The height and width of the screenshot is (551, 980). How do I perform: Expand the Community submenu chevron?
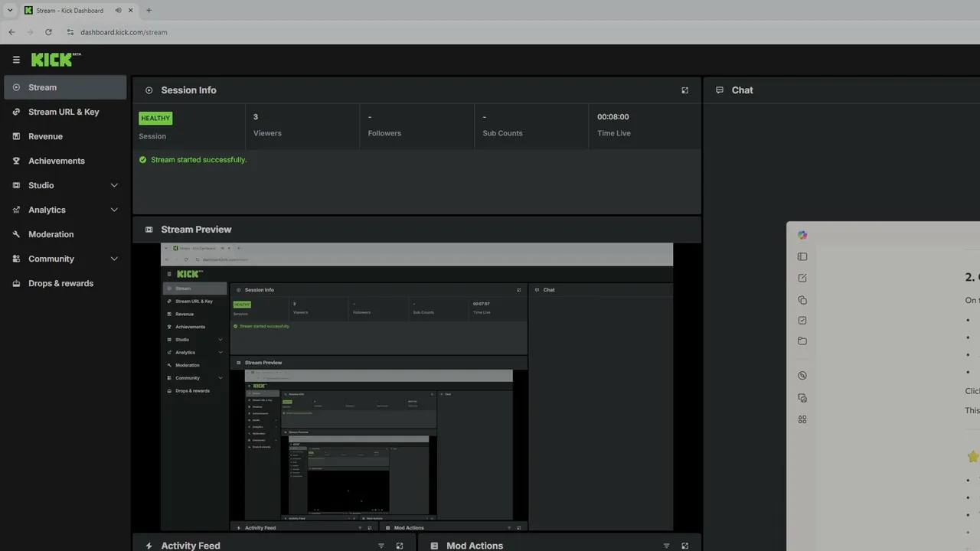[114, 259]
